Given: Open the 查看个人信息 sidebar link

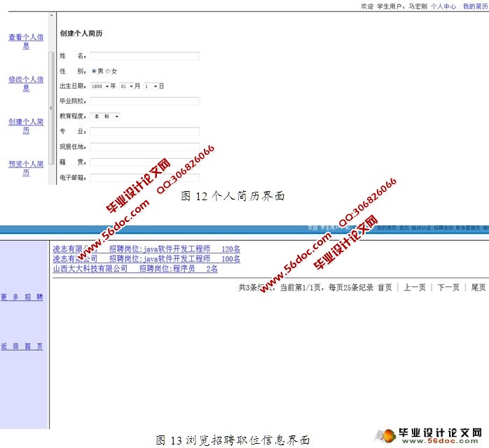Looking at the screenshot, I should (26, 41).
